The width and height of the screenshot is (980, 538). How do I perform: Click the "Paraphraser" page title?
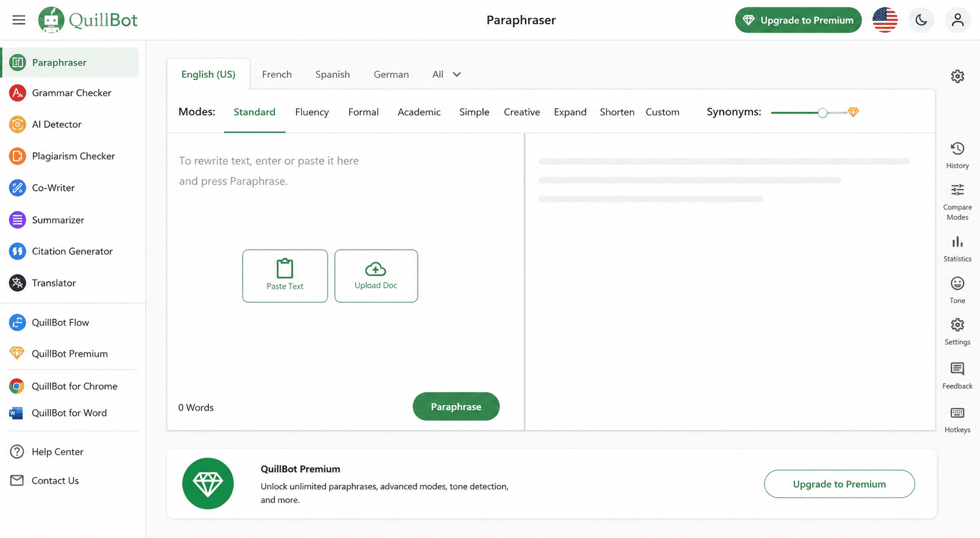[x=521, y=20]
